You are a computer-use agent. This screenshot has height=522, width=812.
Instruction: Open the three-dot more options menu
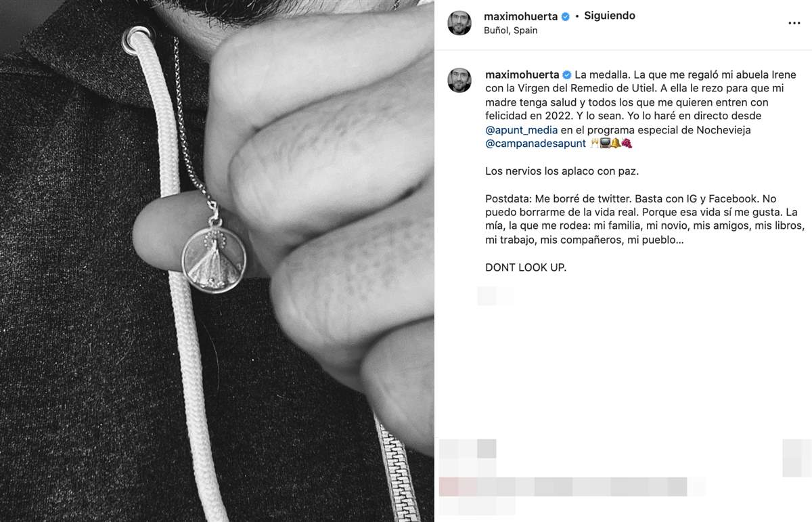[x=794, y=23]
